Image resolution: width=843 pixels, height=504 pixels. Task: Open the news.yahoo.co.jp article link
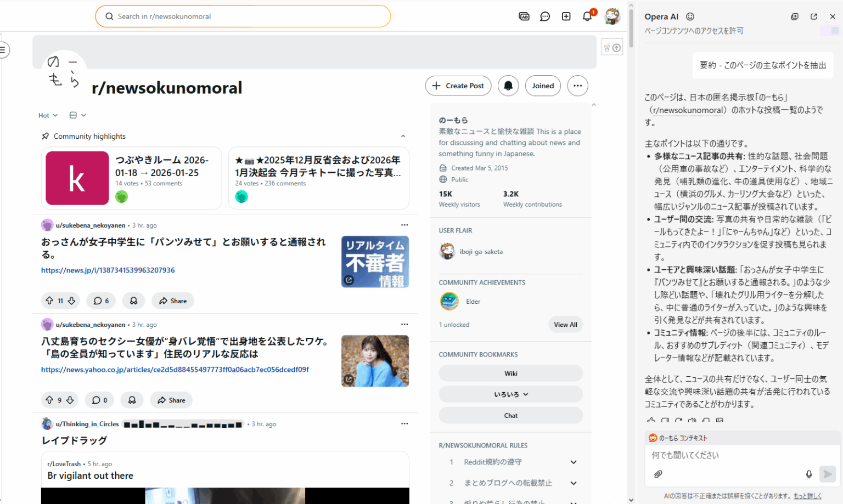click(x=175, y=369)
